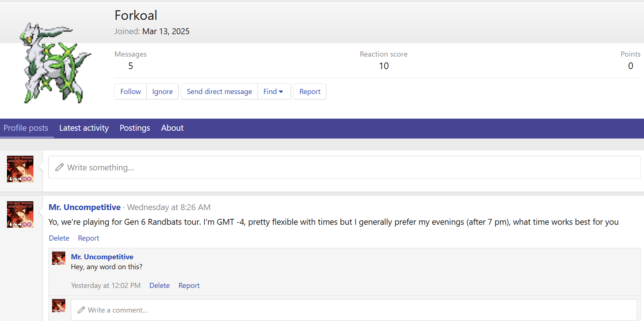This screenshot has width=644, height=321.
Task: Switch to Profile posts tab
Action: coord(26,128)
